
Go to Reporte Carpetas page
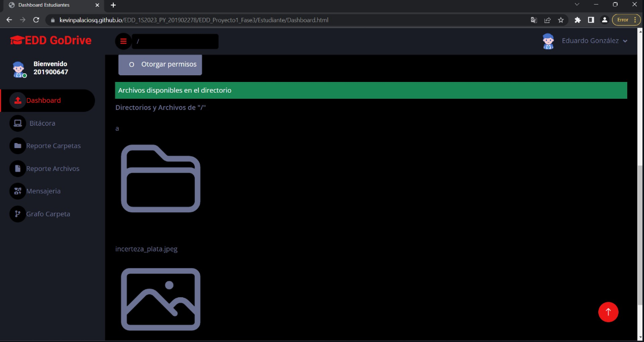(53, 146)
